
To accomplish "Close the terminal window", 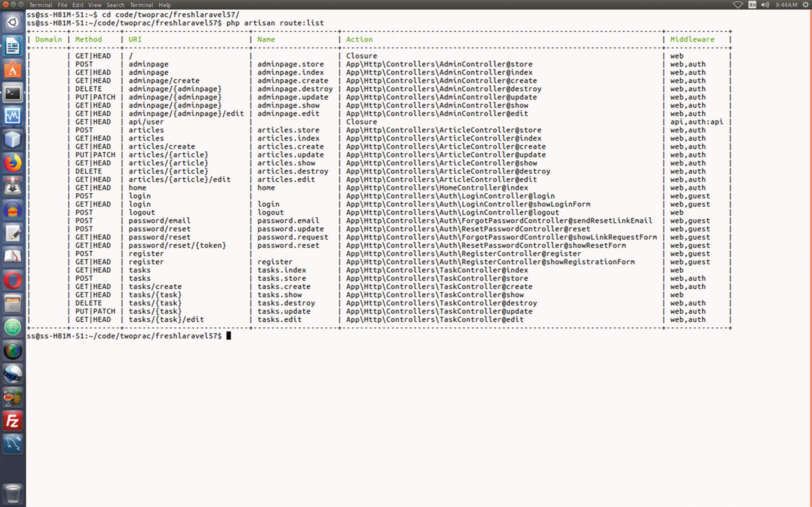I will [x=5, y=4].
